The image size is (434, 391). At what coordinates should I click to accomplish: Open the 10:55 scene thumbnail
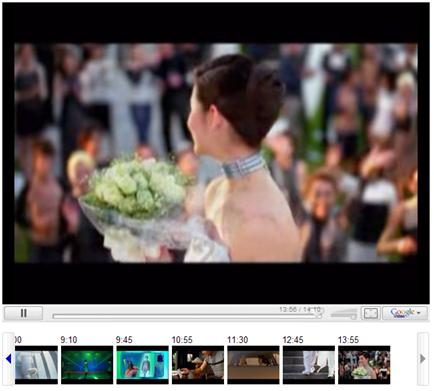tap(198, 365)
